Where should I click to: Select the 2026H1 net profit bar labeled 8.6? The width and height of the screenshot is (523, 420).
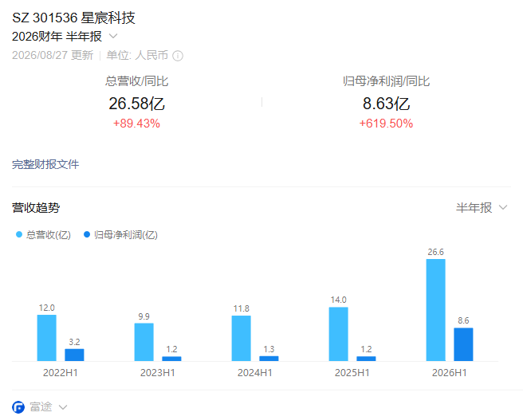pyautogui.click(x=463, y=344)
